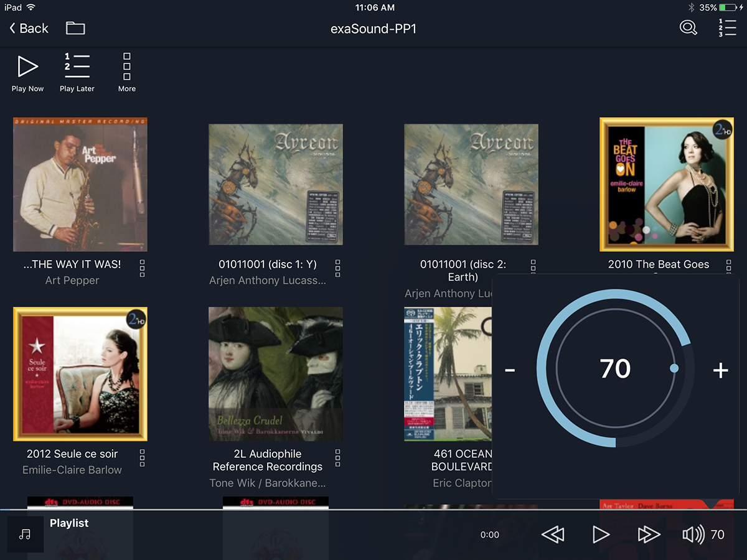Select the "2010 The Beat Goes" title
The image size is (747, 560).
(659, 264)
